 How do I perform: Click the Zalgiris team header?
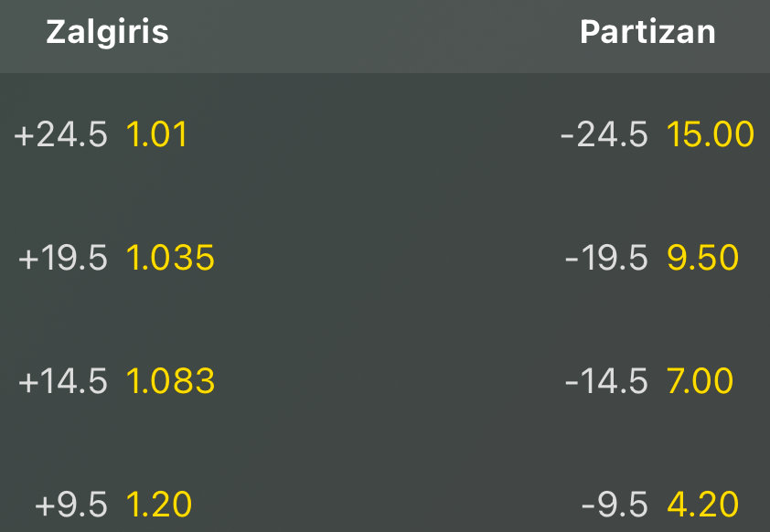click(x=107, y=33)
